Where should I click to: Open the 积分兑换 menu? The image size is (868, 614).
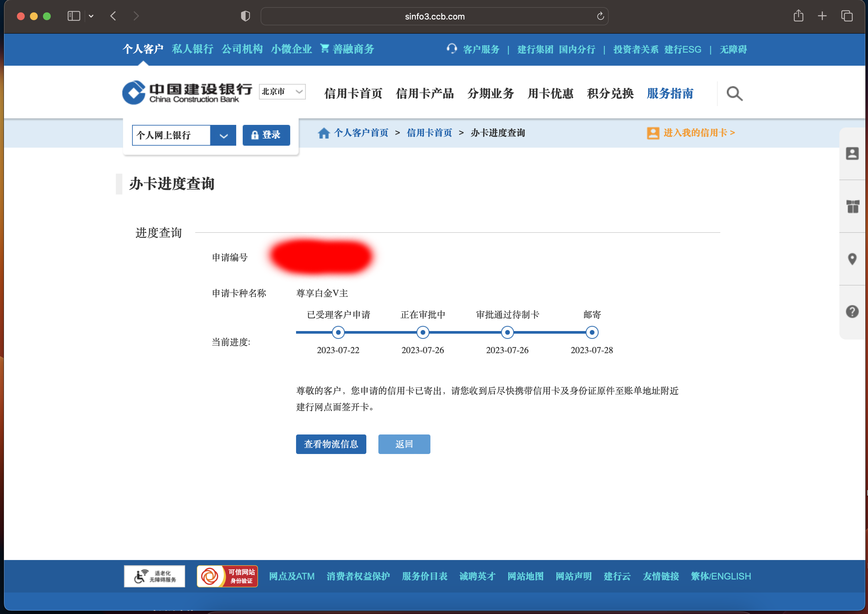pos(610,93)
